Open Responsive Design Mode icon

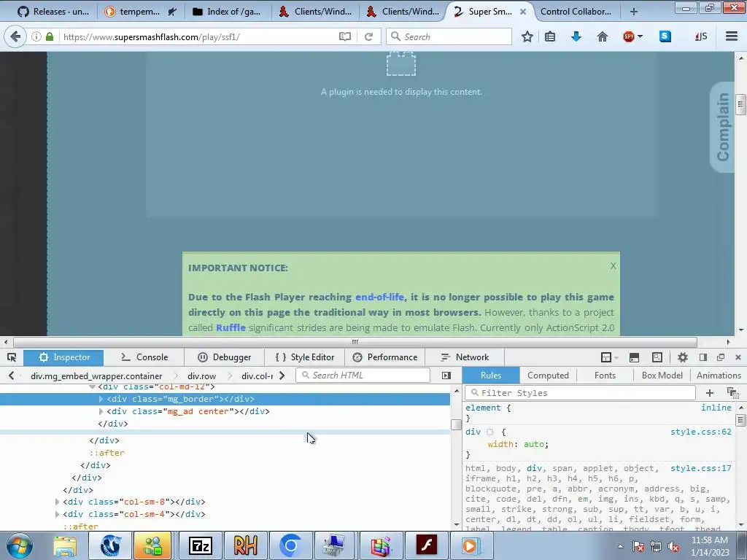[657, 357]
